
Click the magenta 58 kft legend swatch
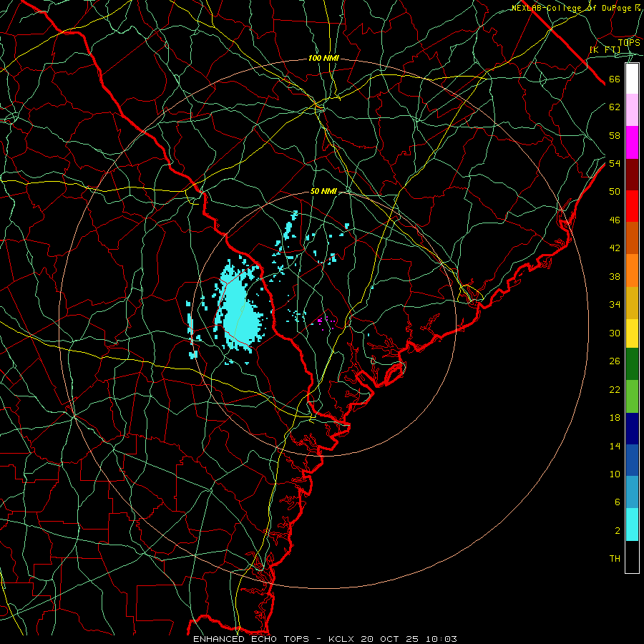(632, 142)
